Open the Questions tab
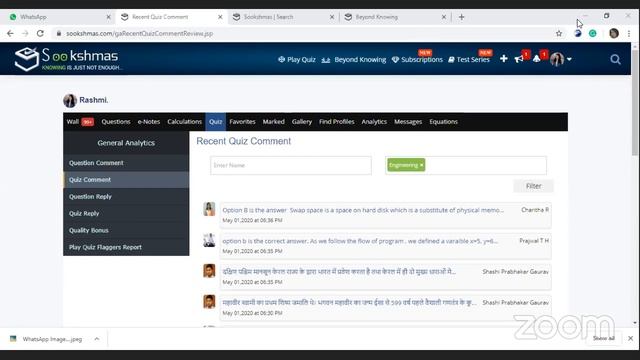This screenshot has width=640, height=360. pos(116,122)
